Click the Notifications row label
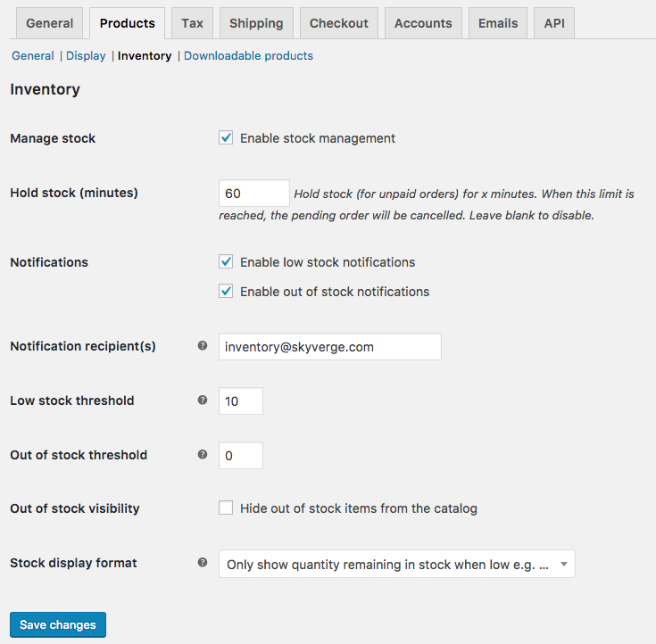 tap(49, 262)
